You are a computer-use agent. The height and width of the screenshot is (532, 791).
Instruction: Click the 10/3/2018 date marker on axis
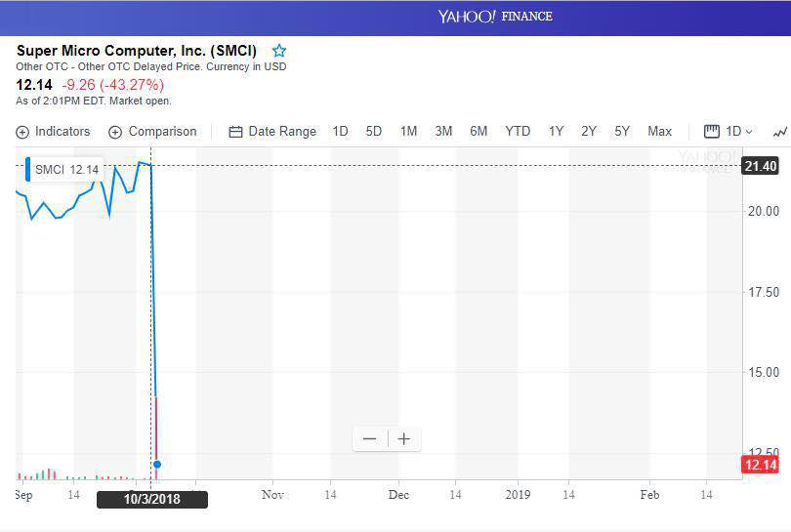(151, 500)
